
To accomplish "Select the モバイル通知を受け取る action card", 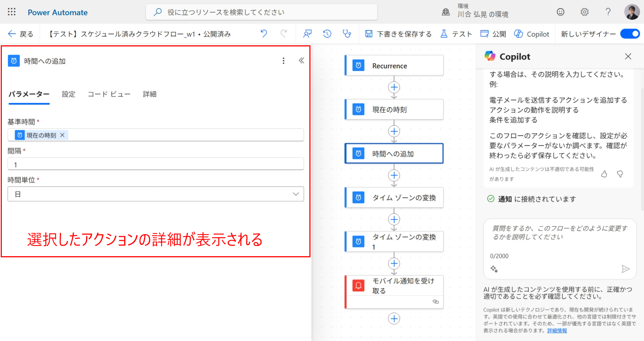I will (x=395, y=286).
